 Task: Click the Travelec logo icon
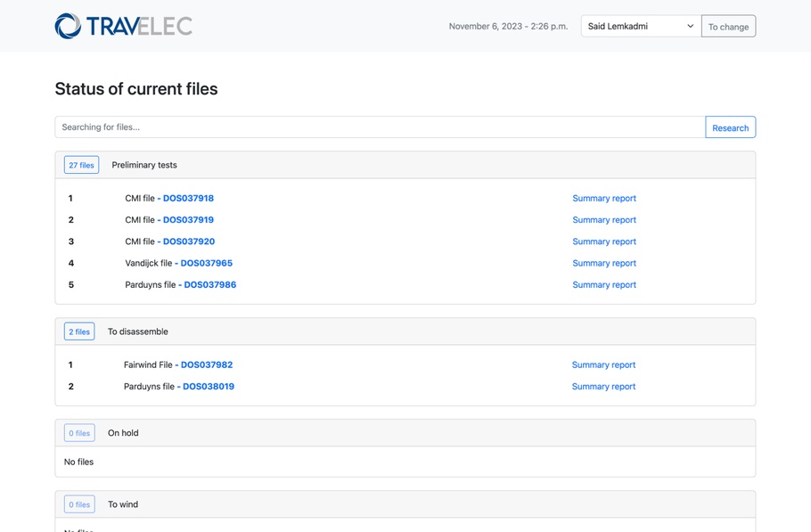pos(68,26)
